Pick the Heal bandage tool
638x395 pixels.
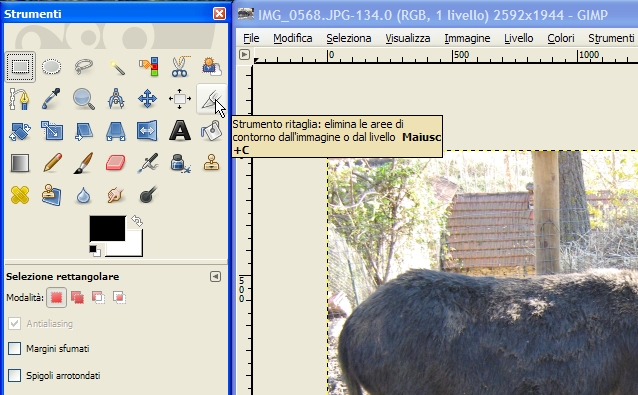pyautogui.click(x=20, y=195)
